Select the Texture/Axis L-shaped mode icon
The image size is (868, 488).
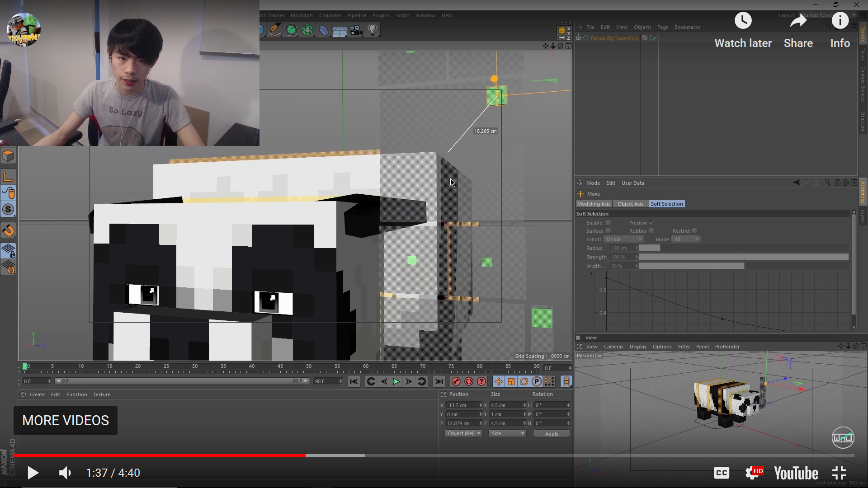(x=8, y=177)
